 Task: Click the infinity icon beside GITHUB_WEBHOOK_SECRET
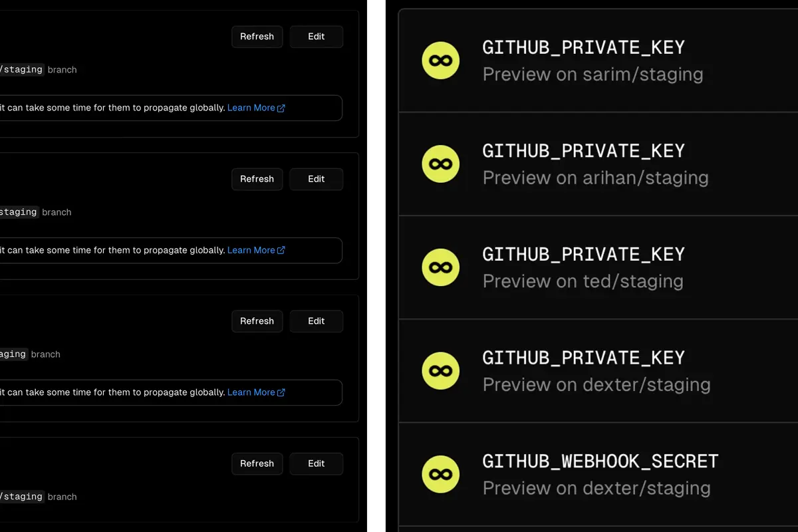click(x=440, y=474)
